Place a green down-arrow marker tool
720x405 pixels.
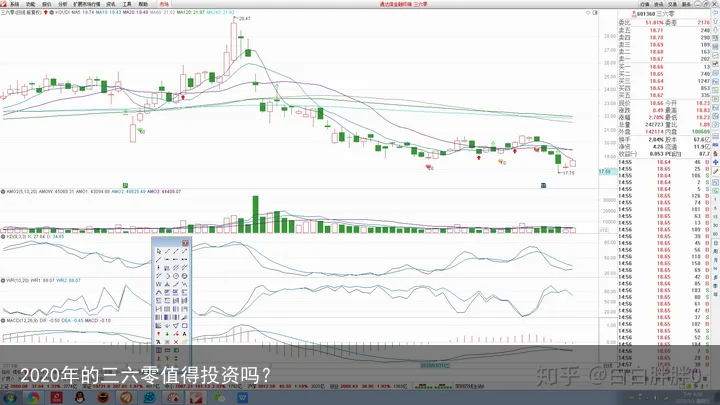click(168, 334)
